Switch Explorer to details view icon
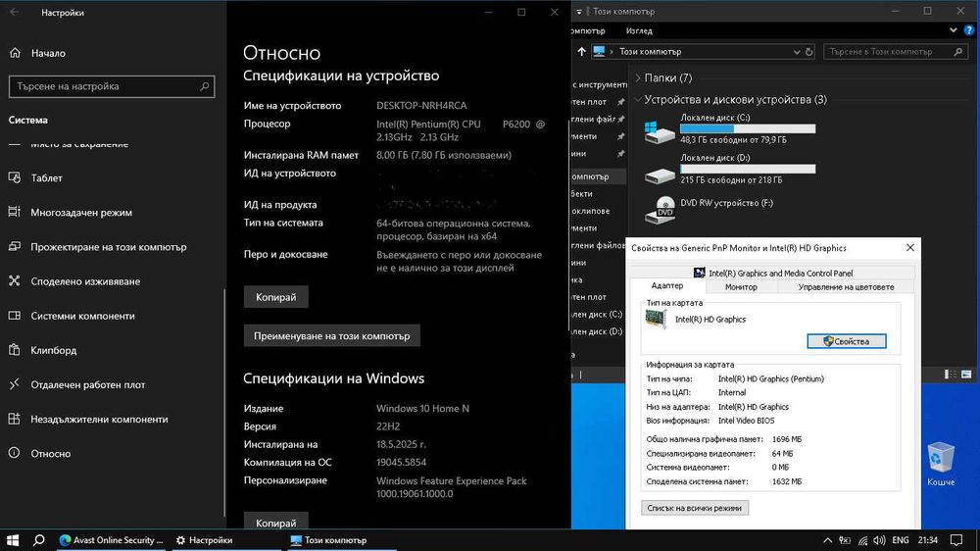 tap(950, 374)
